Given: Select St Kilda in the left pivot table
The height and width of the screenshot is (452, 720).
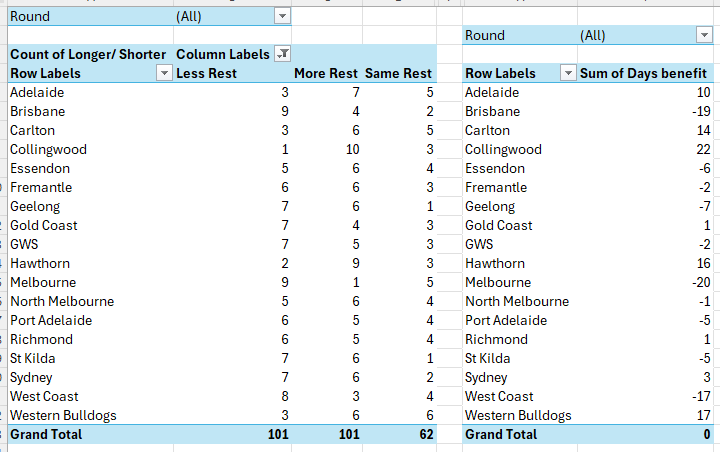Looking at the screenshot, I should coord(33,358).
